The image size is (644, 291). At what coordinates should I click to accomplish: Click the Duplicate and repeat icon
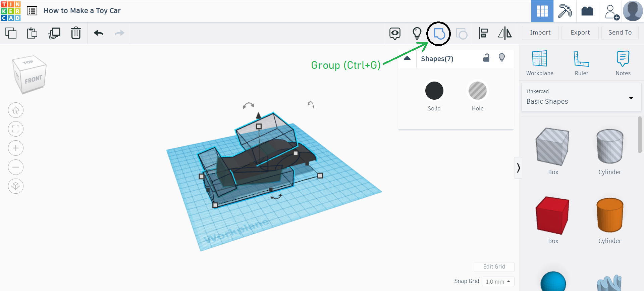[54, 33]
